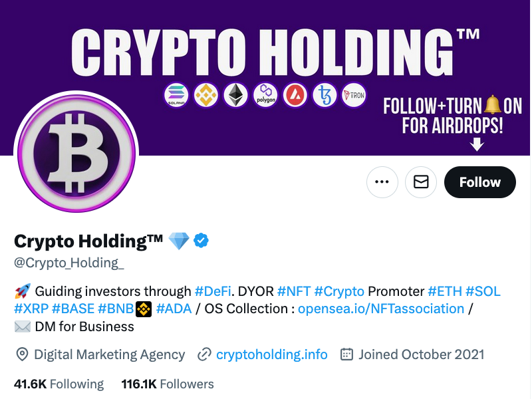Viewport: 532px width, 399px height.
Task: Open the Bitcoin profile picture
Action: tap(76, 152)
